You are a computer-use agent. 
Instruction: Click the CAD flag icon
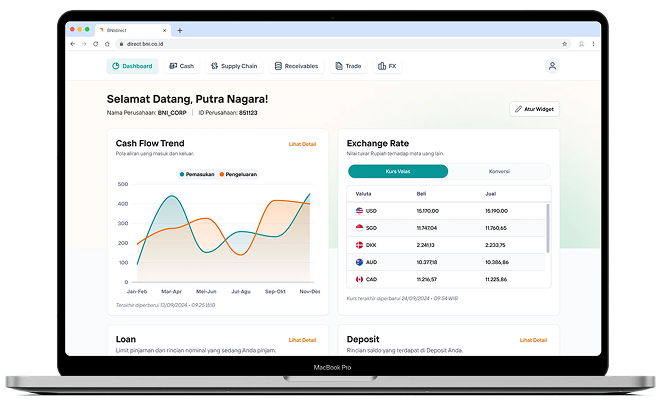(x=360, y=279)
